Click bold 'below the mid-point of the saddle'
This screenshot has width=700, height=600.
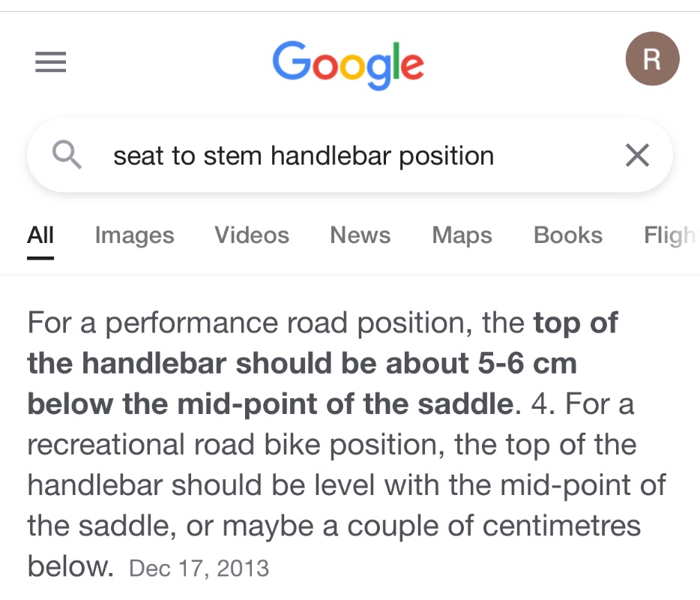(x=270, y=405)
